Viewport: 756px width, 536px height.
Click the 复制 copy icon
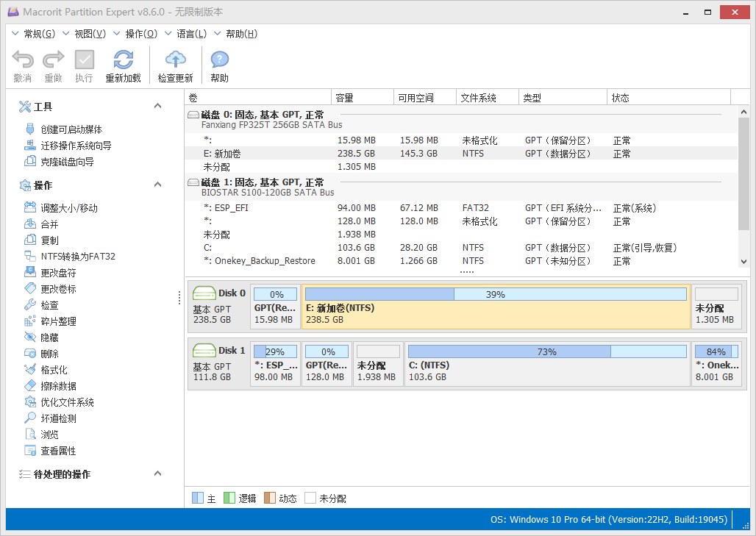click(x=30, y=240)
